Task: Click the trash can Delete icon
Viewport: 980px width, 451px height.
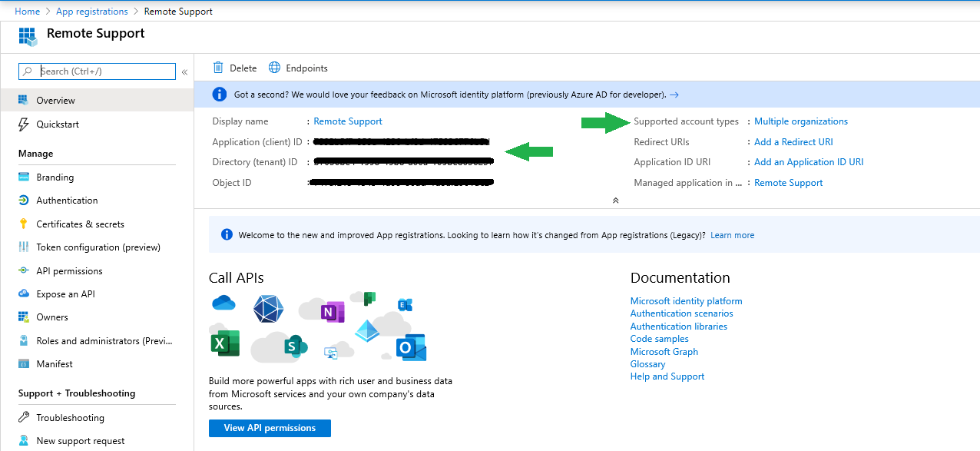Action: 218,68
